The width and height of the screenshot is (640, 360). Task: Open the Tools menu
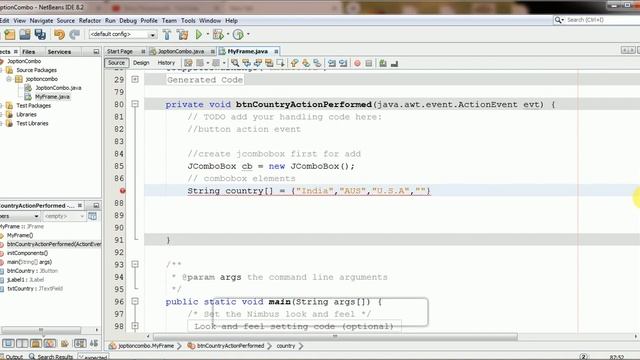tap(188, 20)
